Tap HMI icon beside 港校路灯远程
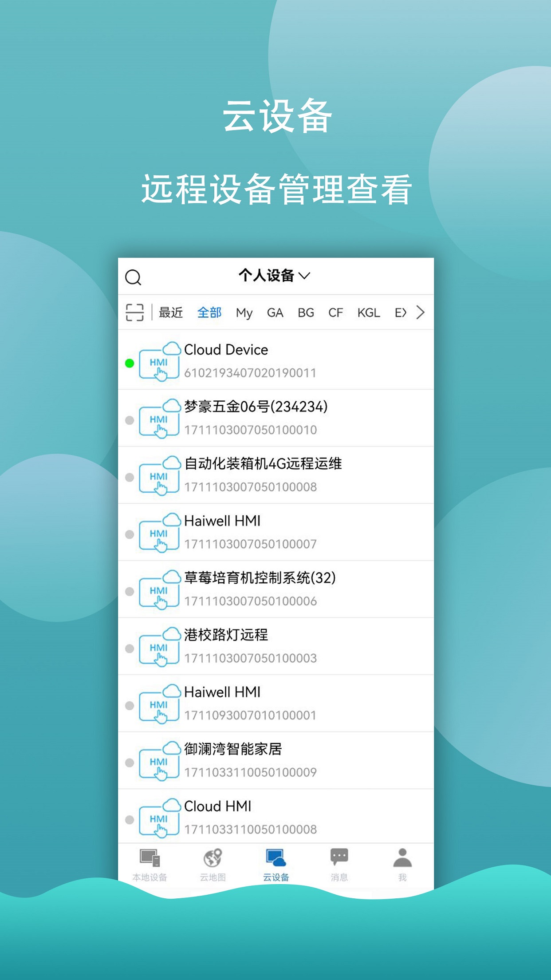This screenshot has height=980, width=551. (x=159, y=648)
